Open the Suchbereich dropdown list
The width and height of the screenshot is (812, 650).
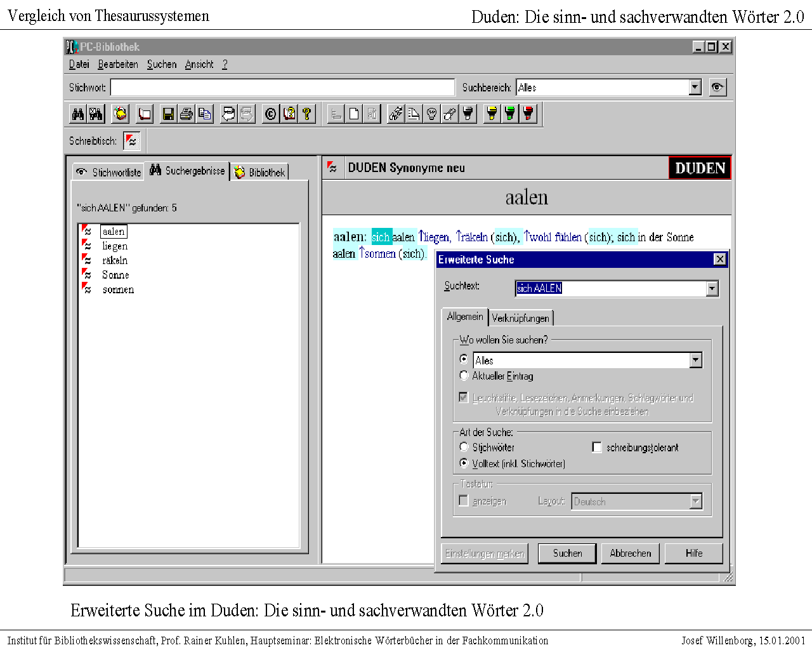tap(695, 88)
